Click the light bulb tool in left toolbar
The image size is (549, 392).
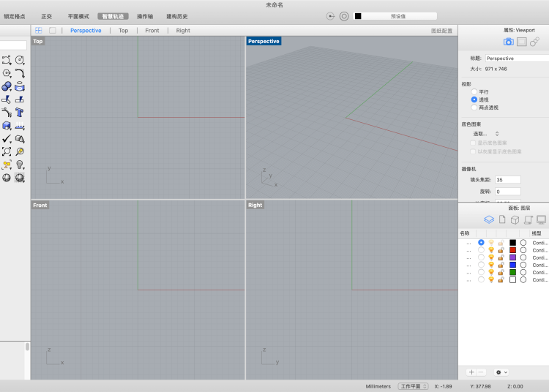coord(20,165)
